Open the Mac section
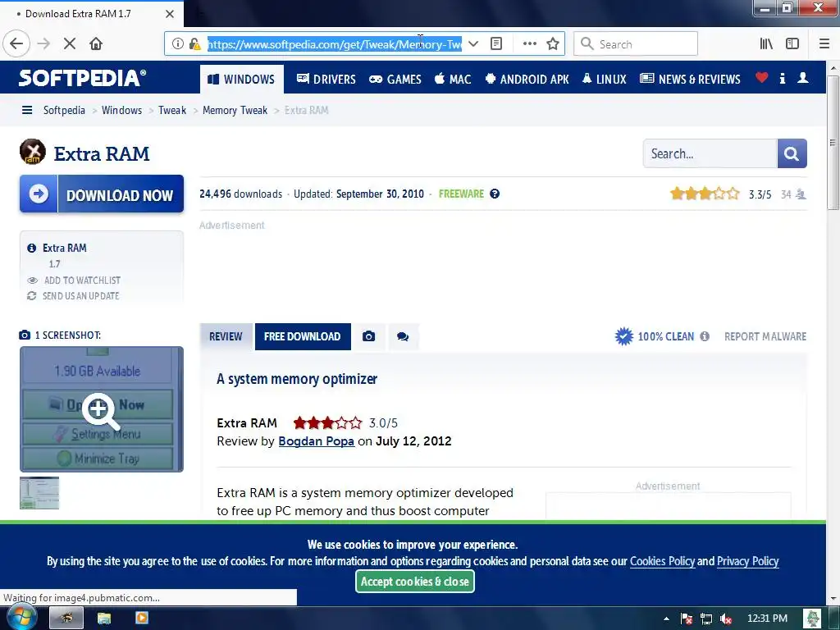840x630 pixels. point(453,80)
